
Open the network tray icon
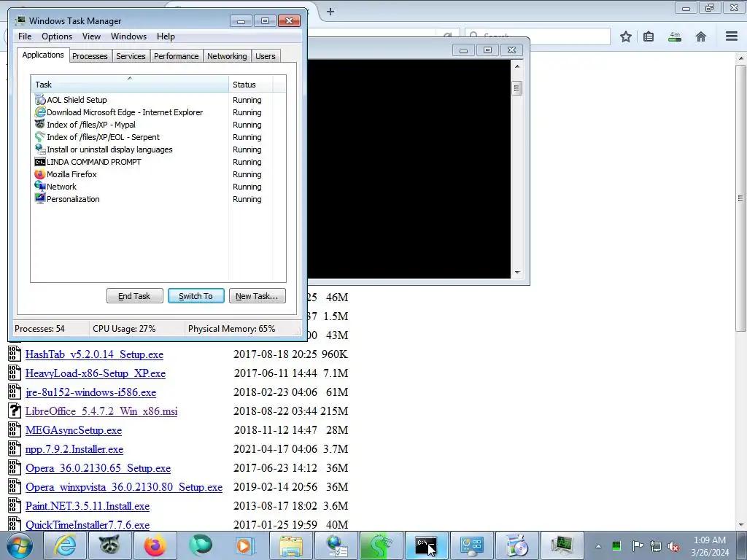pos(656,547)
